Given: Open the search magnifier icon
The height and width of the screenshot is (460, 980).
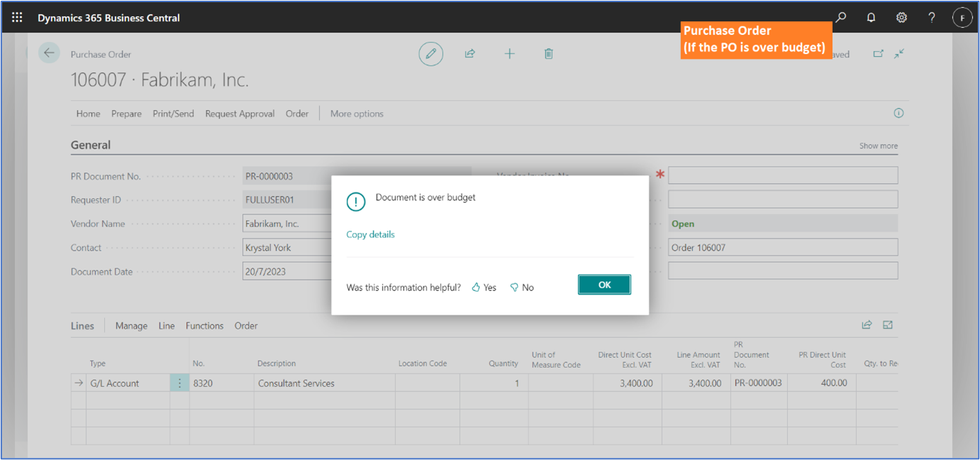Looking at the screenshot, I should (x=841, y=17).
